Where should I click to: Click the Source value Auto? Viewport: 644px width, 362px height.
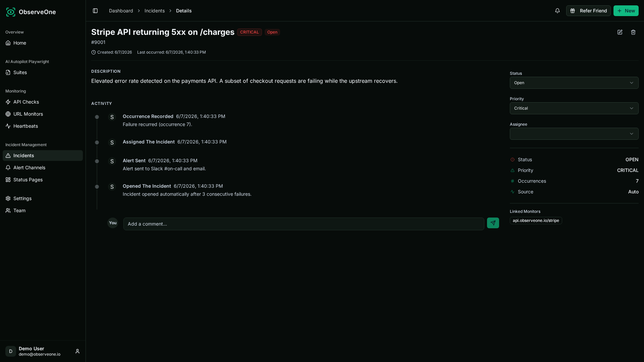(633, 192)
